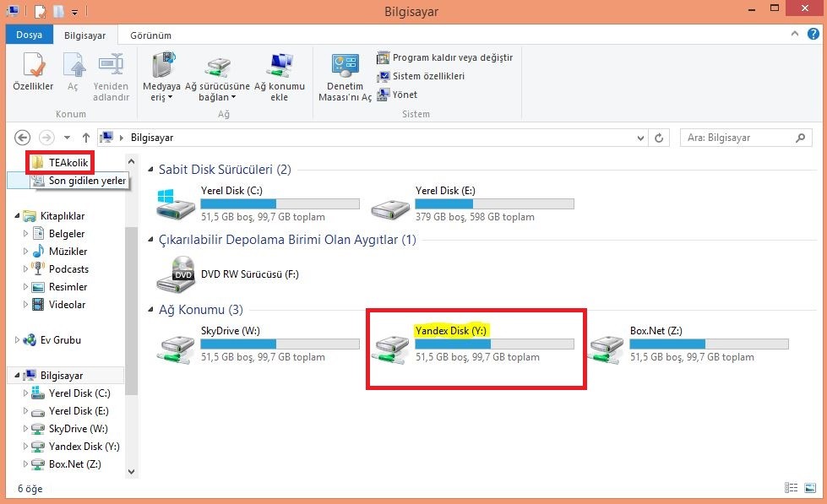Image resolution: width=827 pixels, height=504 pixels.
Task: Click Yeniden adlandır rename icon
Action: coord(111,77)
